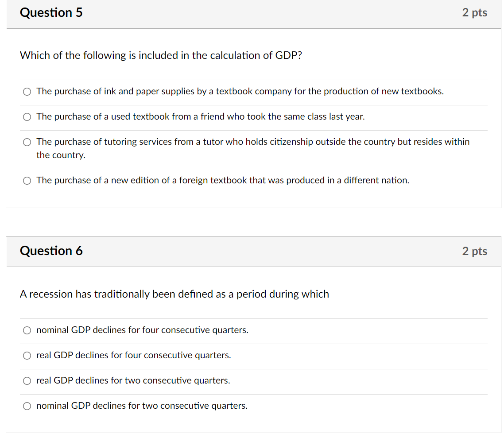Click the Question 5 header
Image resolution: width=504 pixels, height=434 pixels.
click(x=51, y=12)
